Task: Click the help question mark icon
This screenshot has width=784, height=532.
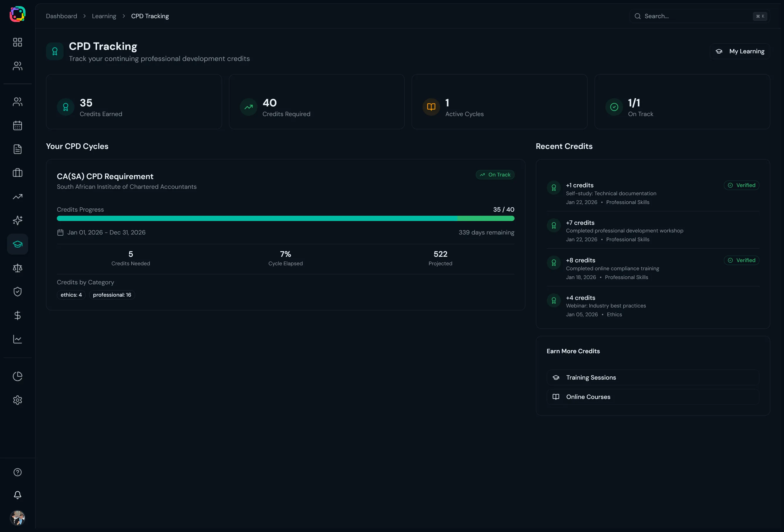Action: click(18, 472)
